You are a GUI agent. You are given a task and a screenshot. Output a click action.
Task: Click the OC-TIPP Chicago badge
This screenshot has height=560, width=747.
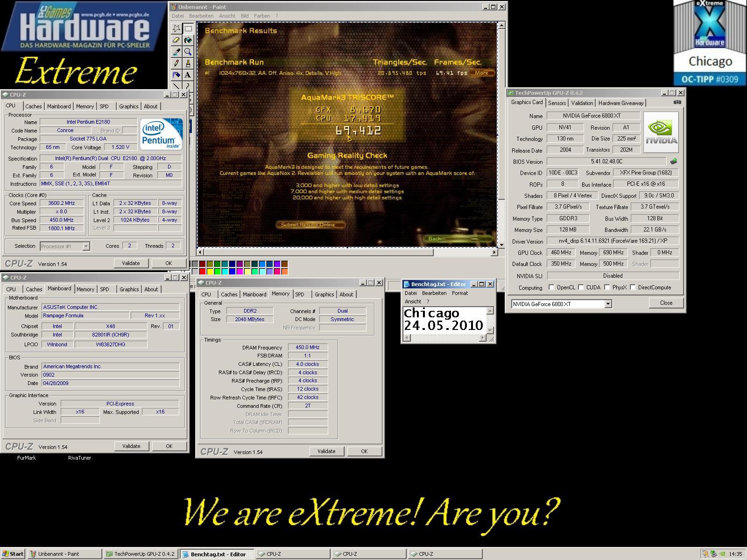710,43
